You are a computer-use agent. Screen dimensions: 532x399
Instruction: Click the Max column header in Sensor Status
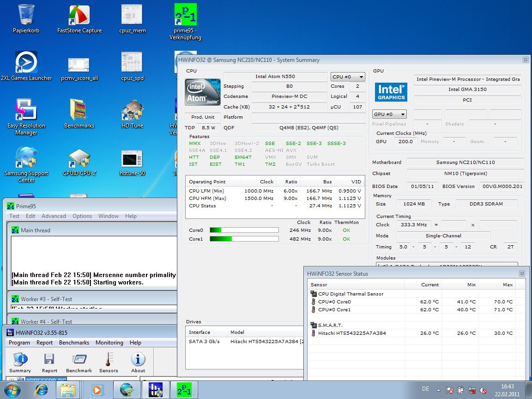pos(497,284)
